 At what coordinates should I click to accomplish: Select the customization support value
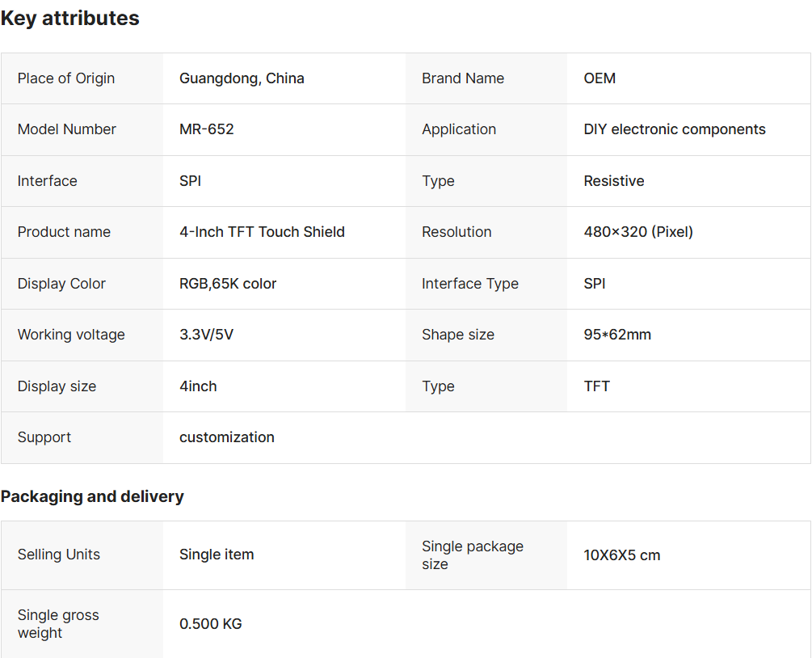[x=226, y=437]
